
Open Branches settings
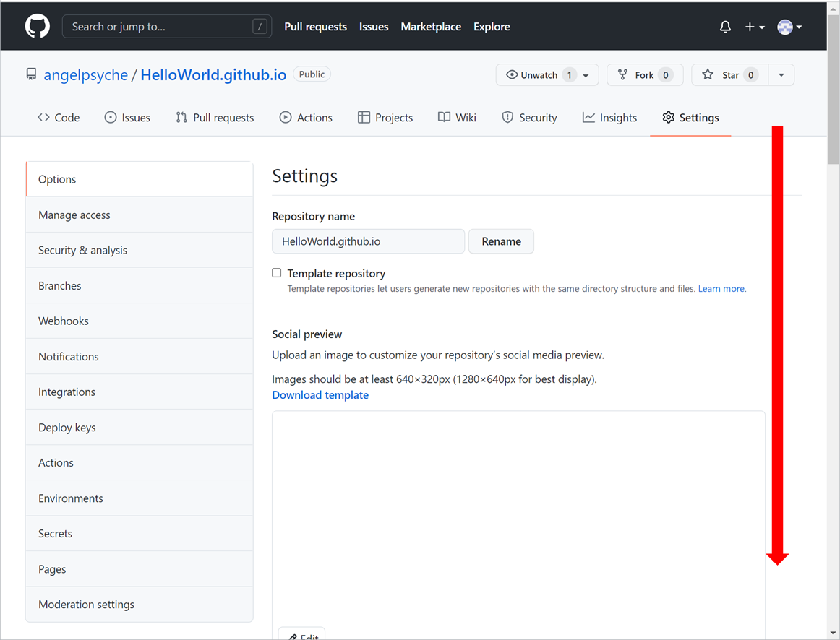coord(140,286)
